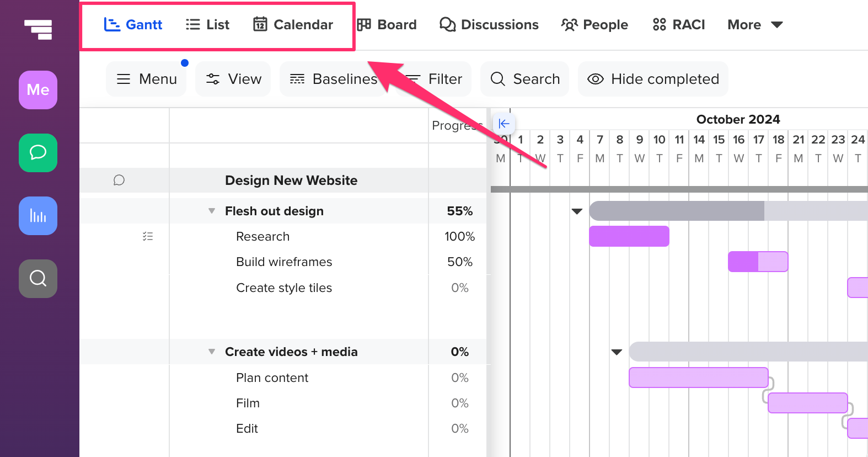The width and height of the screenshot is (868, 457).
Task: Switch to the Board tab
Action: pos(387,25)
